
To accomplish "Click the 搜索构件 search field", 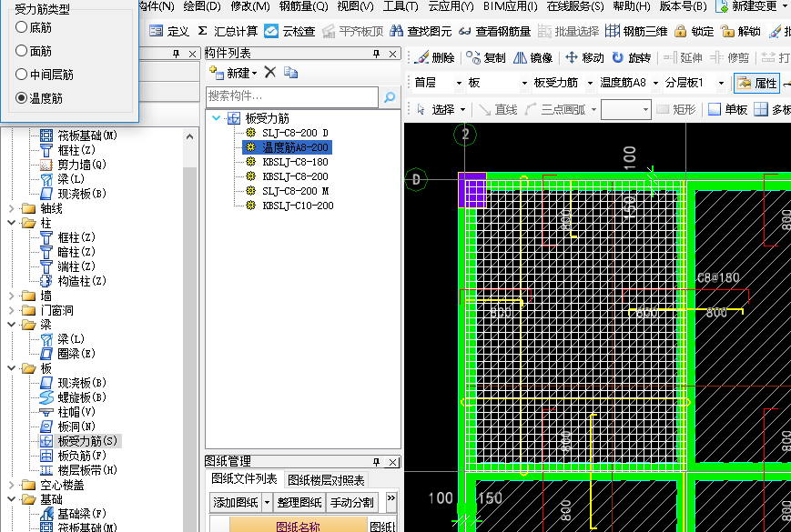I will [292, 96].
